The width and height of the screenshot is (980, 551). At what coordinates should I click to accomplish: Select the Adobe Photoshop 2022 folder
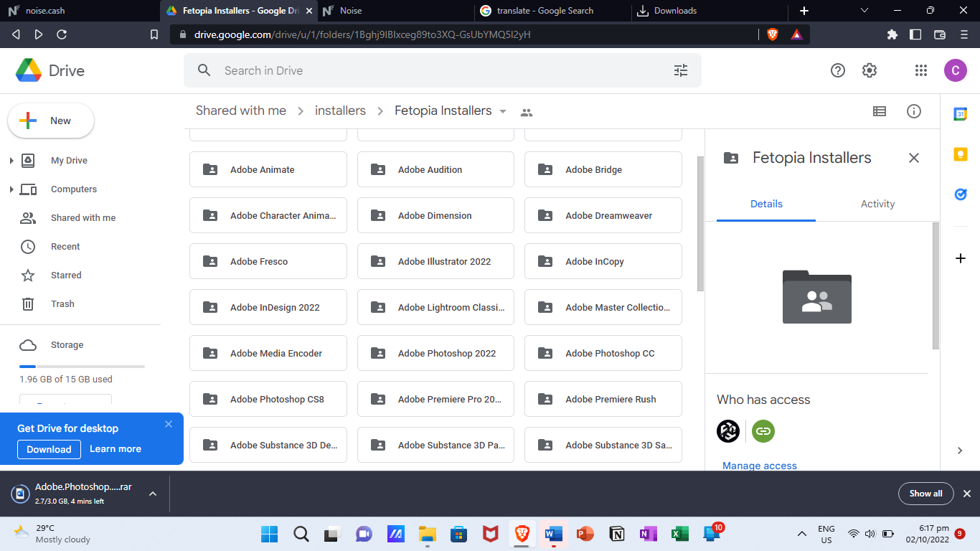(x=435, y=354)
